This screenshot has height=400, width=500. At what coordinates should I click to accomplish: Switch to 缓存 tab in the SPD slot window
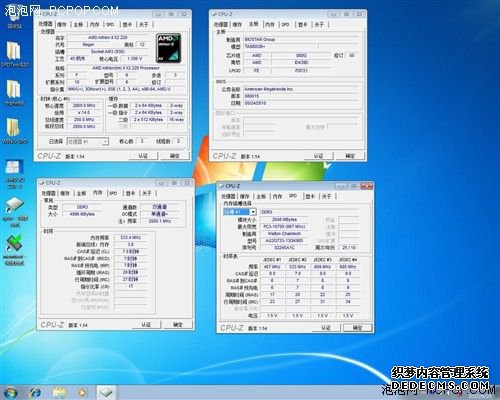point(244,196)
